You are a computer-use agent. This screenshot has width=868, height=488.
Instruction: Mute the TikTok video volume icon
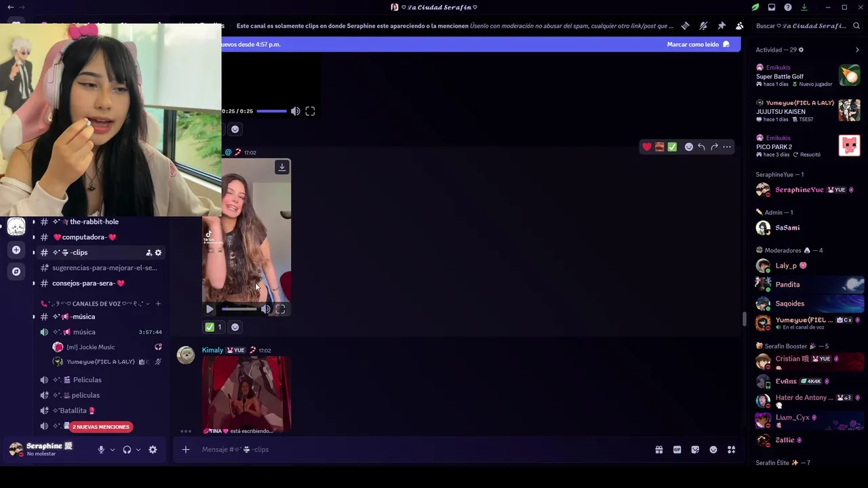pos(266,309)
